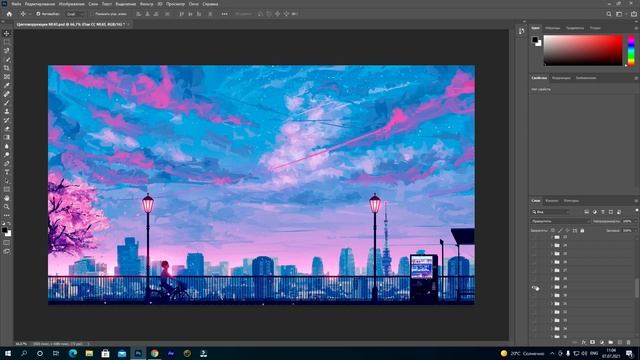Open the options bar three-dots align menu
The image size is (640, 360).
pos(224,14)
